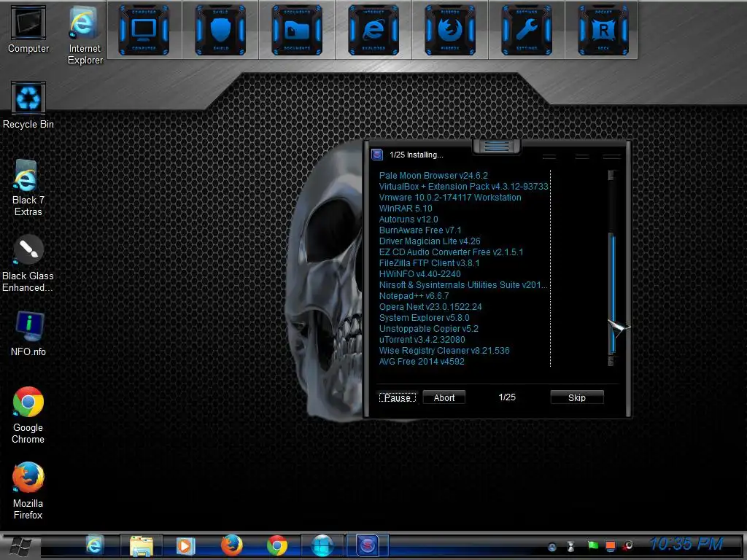Viewport: 747px width, 560px height.
Task: Select Wise Registry Cleaner v8.21.536 entry
Action: click(x=444, y=351)
